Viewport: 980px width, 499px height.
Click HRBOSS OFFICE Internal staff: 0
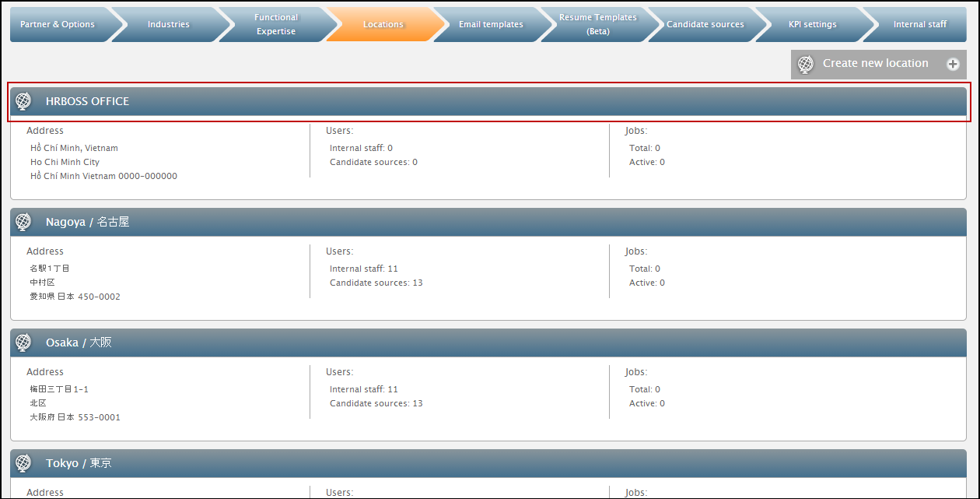361,148
